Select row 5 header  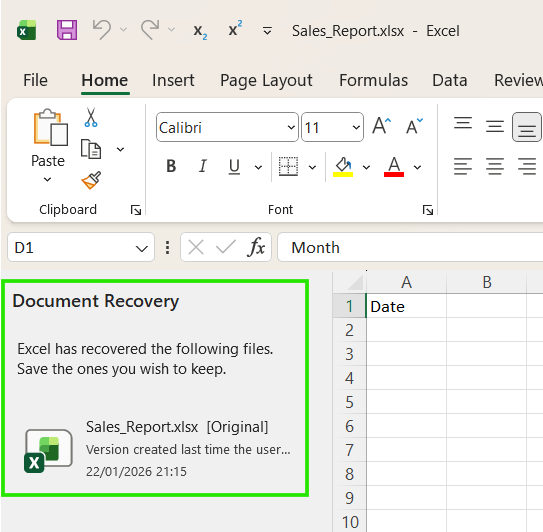(x=349, y=402)
